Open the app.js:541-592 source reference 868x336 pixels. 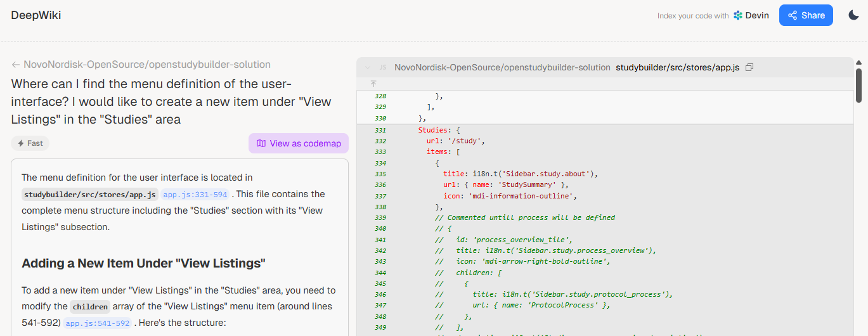pyautogui.click(x=98, y=323)
